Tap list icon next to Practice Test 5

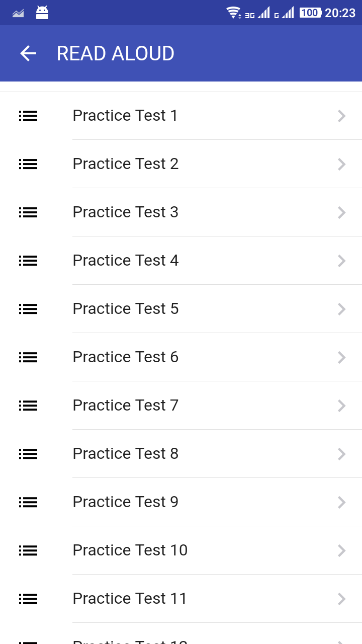point(28,309)
